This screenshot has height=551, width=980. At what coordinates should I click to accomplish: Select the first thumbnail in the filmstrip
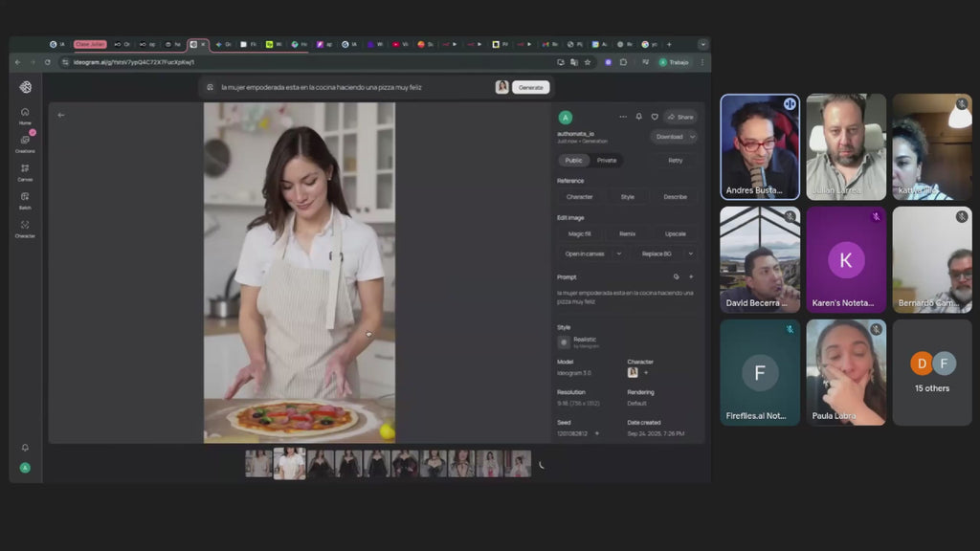click(258, 464)
